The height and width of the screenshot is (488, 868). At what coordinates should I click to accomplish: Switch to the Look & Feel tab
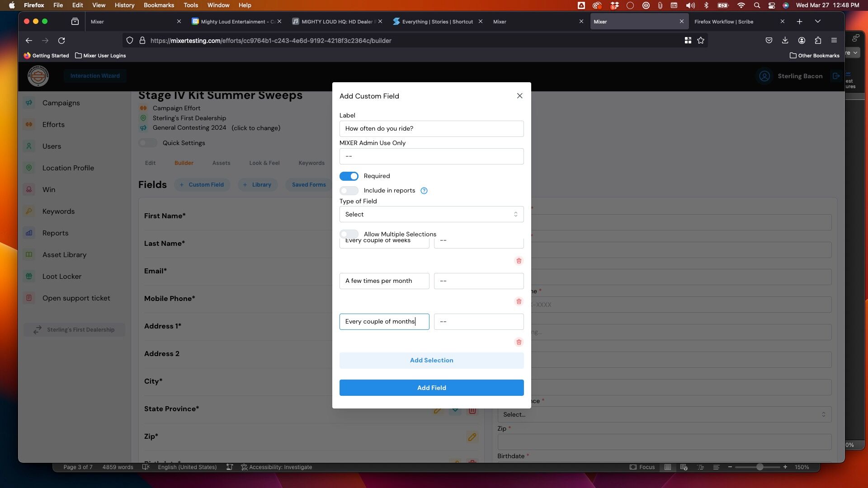pyautogui.click(x=264, y=163)
